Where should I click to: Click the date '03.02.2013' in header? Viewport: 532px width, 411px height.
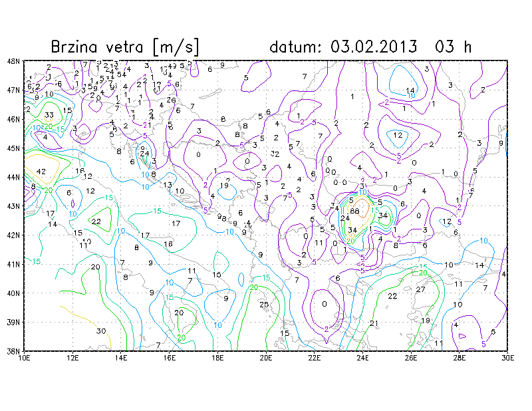click(374, 47)
